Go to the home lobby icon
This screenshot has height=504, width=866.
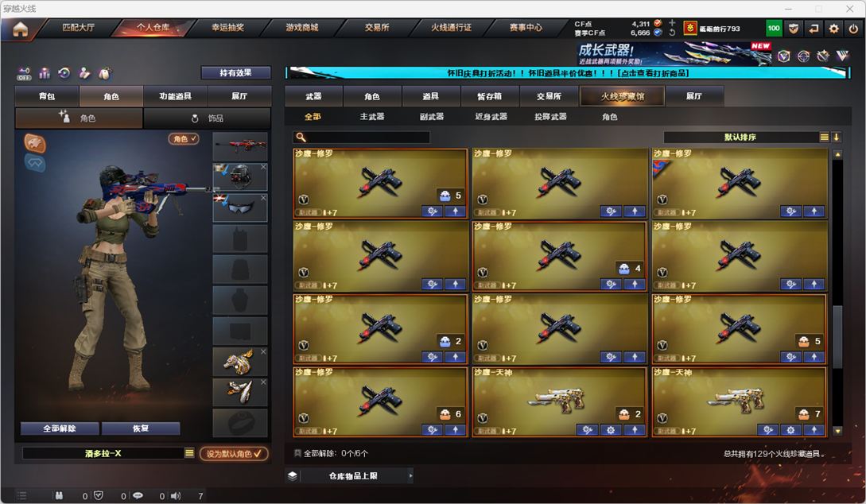(21, 29)
